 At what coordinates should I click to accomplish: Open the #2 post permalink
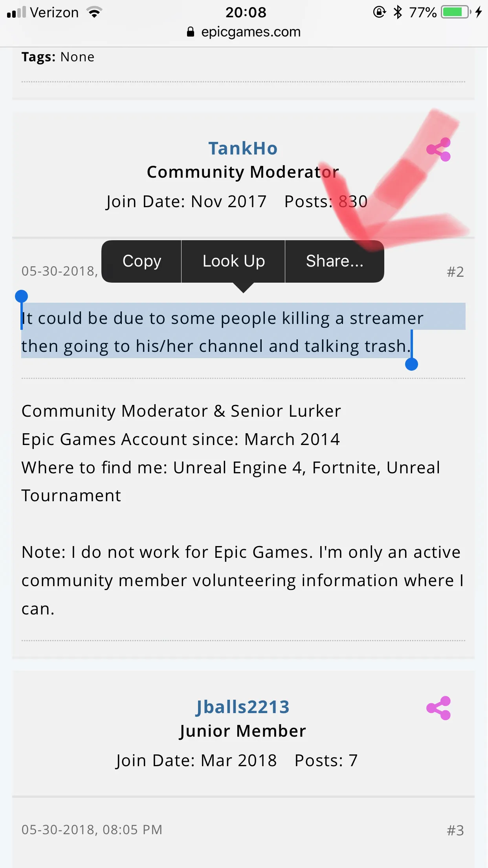tap(455, 272)
